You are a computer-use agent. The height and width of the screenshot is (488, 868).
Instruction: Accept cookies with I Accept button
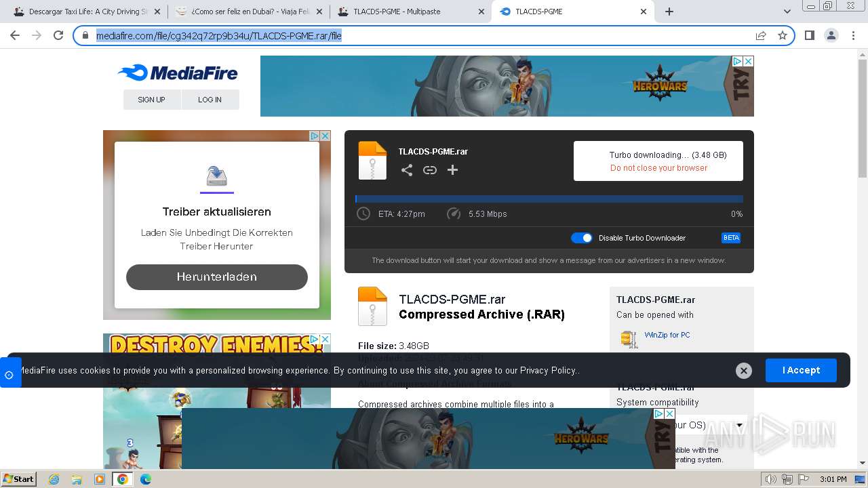[801, 370]
